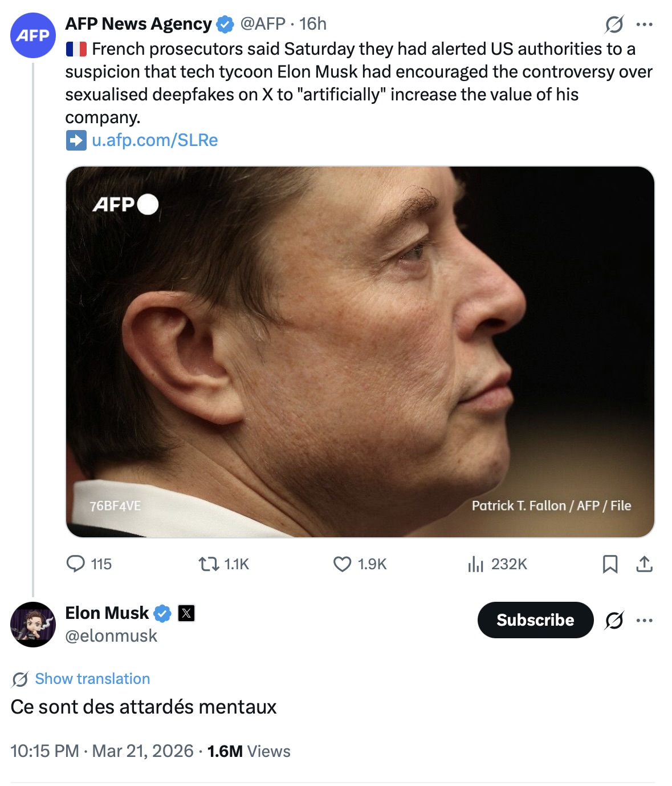Click the X affiliation badge next to Elon Musk

[x=186, y=613]
